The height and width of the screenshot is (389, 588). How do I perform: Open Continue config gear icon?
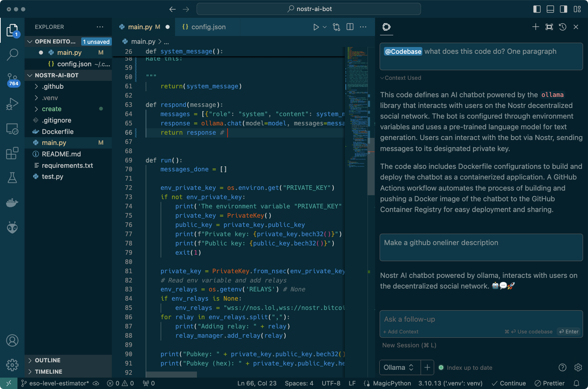tap(578, 368)
